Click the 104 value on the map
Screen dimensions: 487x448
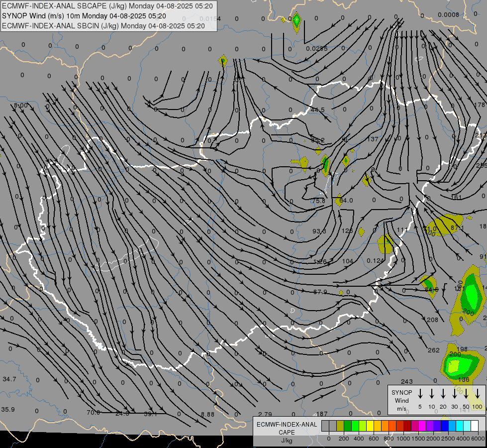(348, 261)
